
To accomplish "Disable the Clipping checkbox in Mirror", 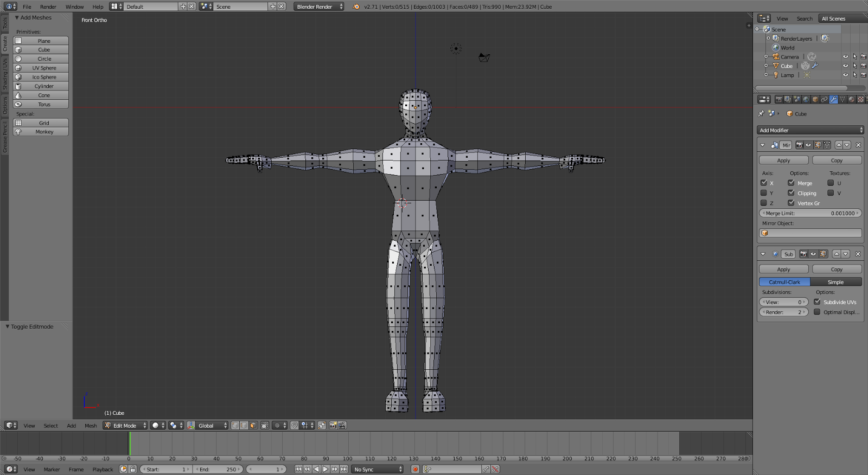I will (x=791, y=193).
